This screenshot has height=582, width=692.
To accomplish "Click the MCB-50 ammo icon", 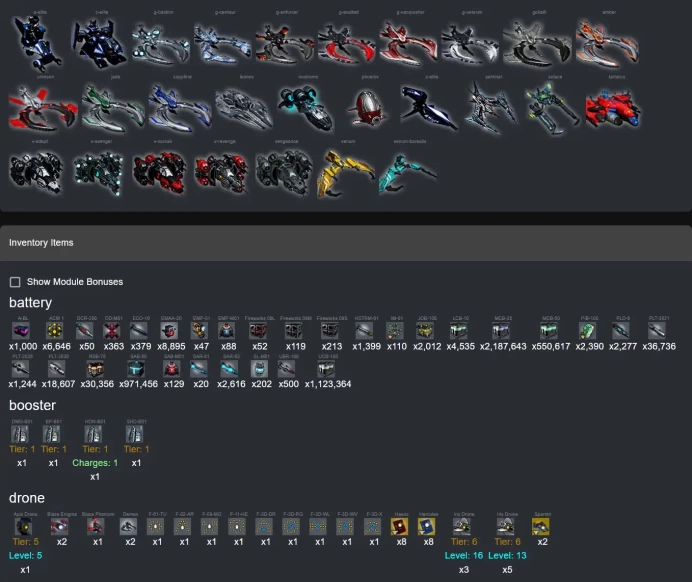I will coord(549,330).
